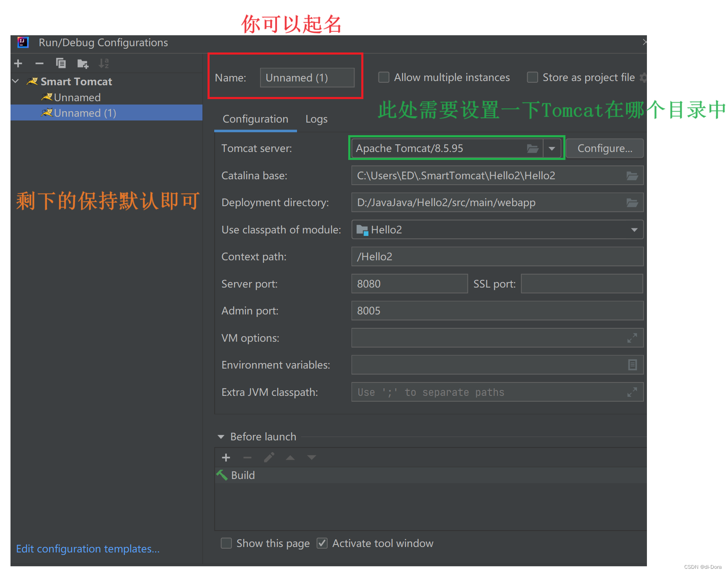728x573 pixels.
Task: Close the Run/Debug Configurations dialog
Action: pyautogui.click(x=645, y=42)
